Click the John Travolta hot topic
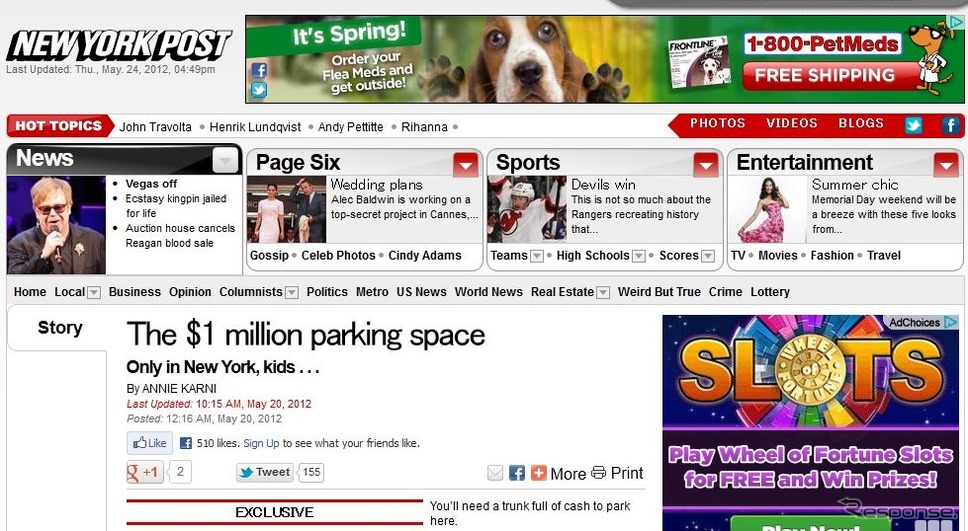 click(x=155, y=127)
